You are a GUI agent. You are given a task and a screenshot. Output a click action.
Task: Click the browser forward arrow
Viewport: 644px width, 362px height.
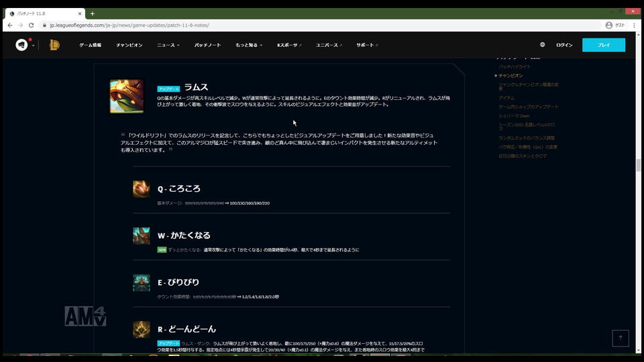(x=21, y=25)
